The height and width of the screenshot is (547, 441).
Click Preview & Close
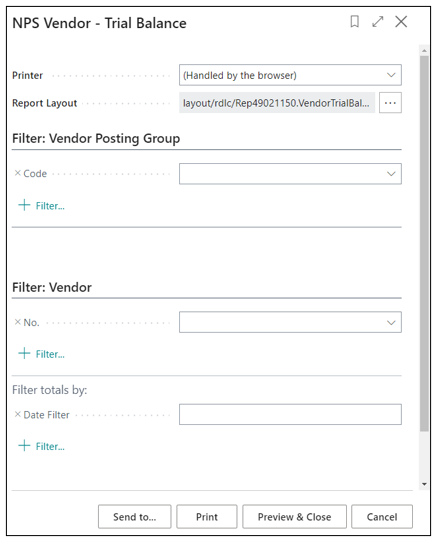pyautogui.click(x=294, y=517)
